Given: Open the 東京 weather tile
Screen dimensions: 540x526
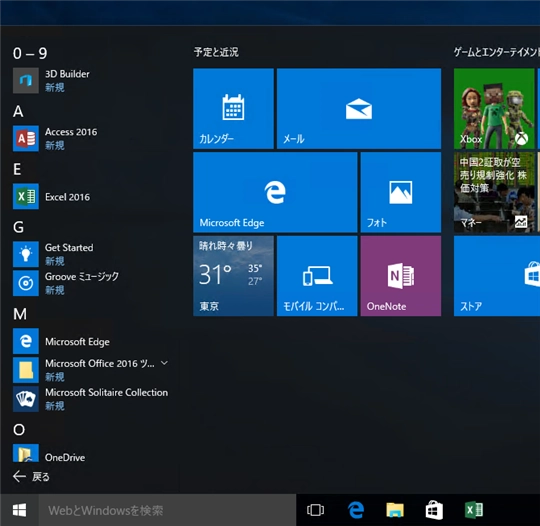Looking at the screenshot, I should click(233, 276).
